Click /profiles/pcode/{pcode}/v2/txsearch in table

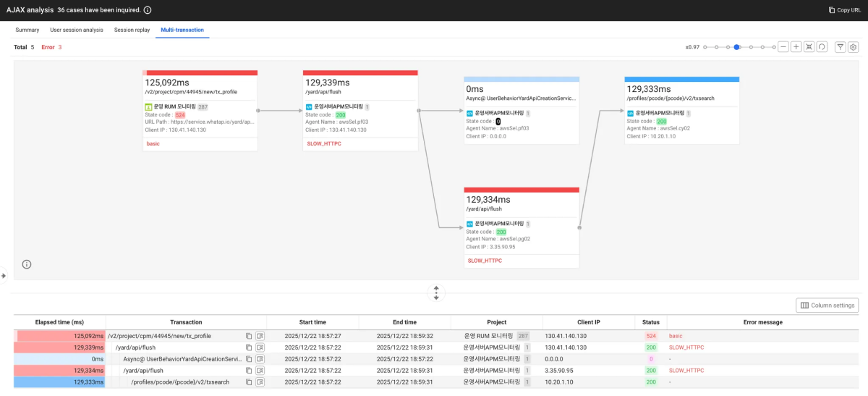click(179, 382)
